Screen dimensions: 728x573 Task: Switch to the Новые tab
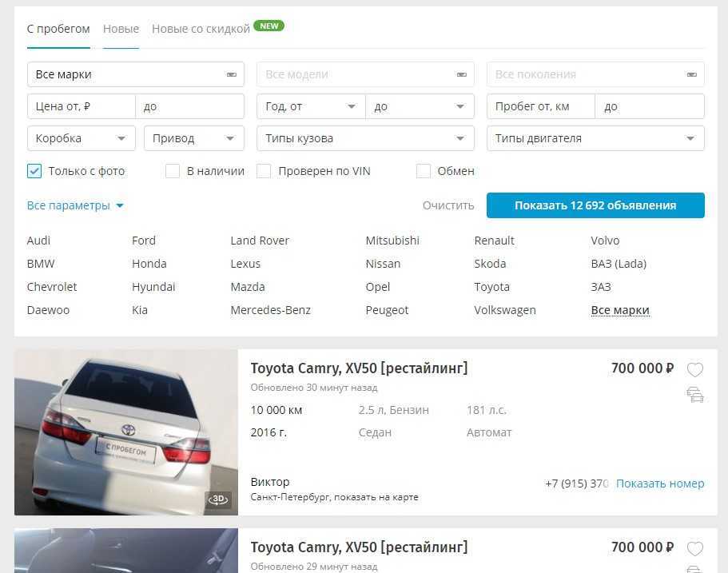pos(121,29)
